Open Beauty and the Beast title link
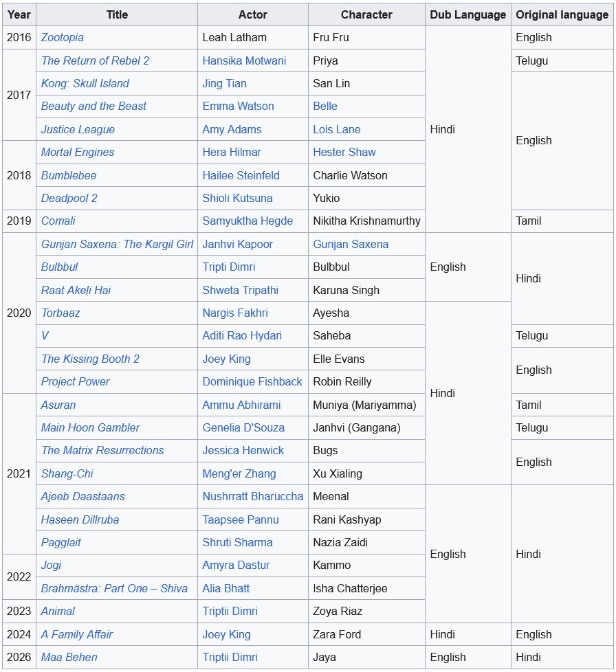The width and height of the screenshot is (616, 672). point(93,106)
